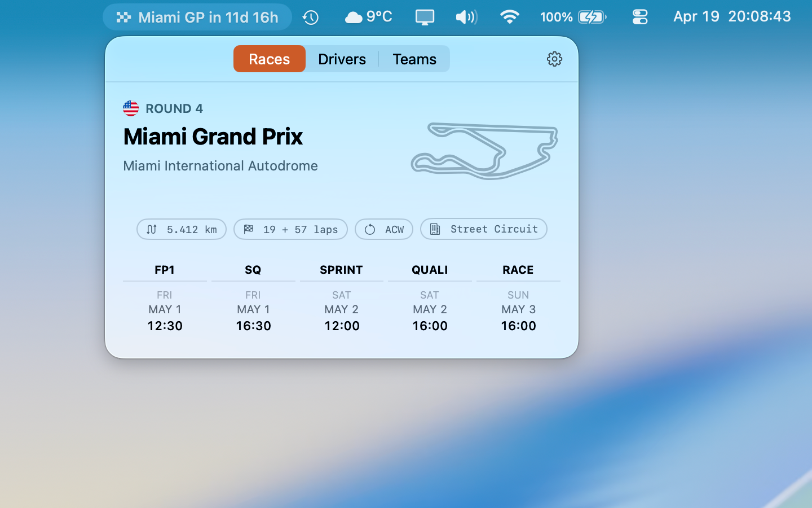Click the battery 100% status icon
Image resolution: width=812 pixels, height=508 pixels.
coord(573,17)
